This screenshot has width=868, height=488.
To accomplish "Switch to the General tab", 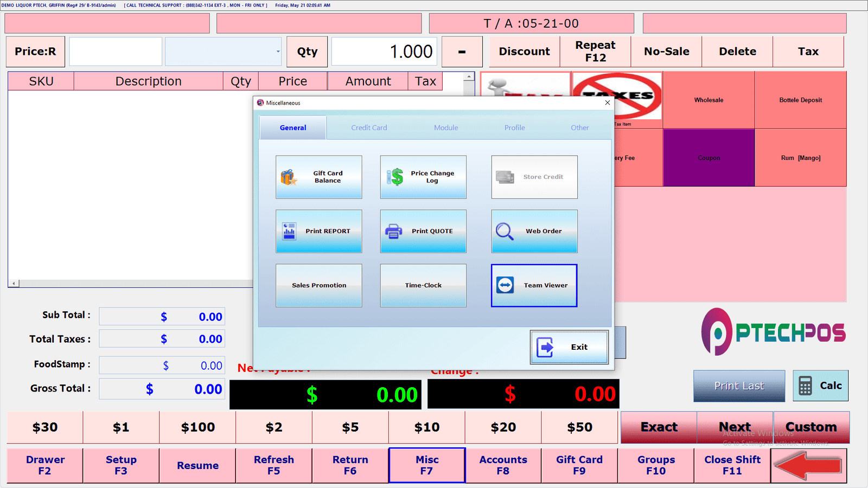I will point(293,128).
